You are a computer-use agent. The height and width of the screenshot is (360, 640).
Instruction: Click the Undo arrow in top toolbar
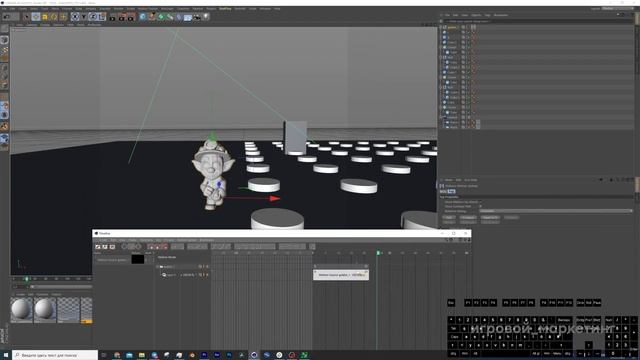point(6,17)
